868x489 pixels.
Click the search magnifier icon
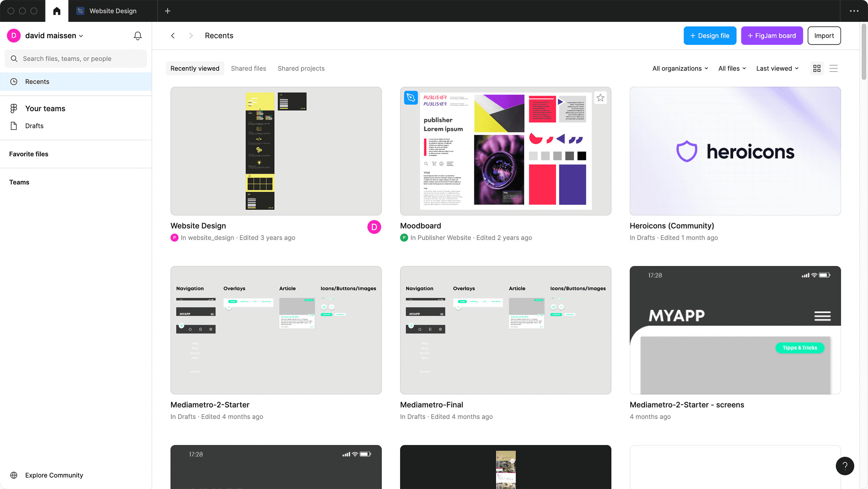(x=14, y=59)
